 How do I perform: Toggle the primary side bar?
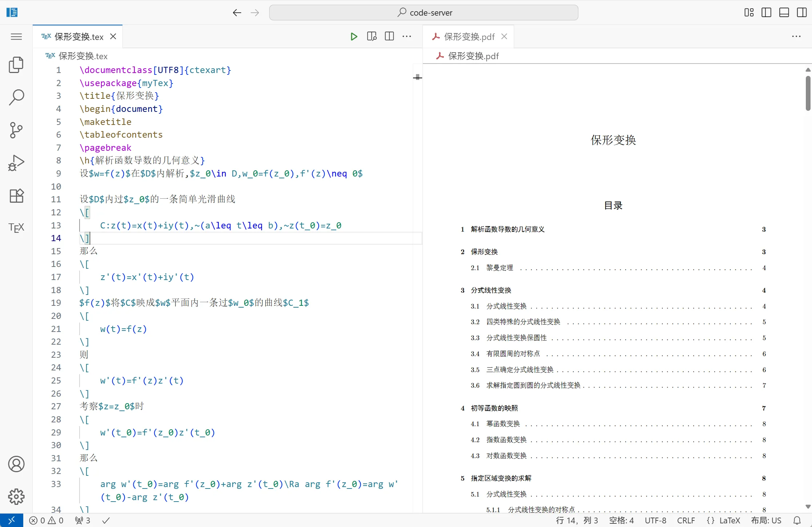[x=767, y=13]
